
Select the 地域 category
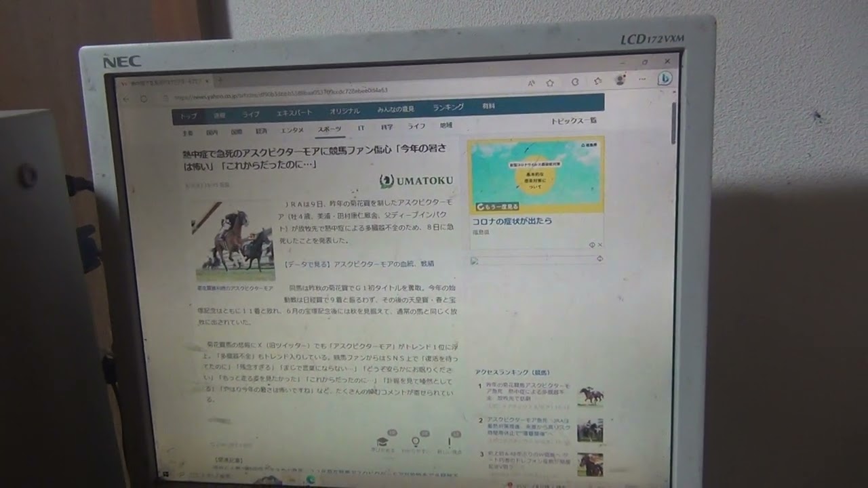coord(446,125)
